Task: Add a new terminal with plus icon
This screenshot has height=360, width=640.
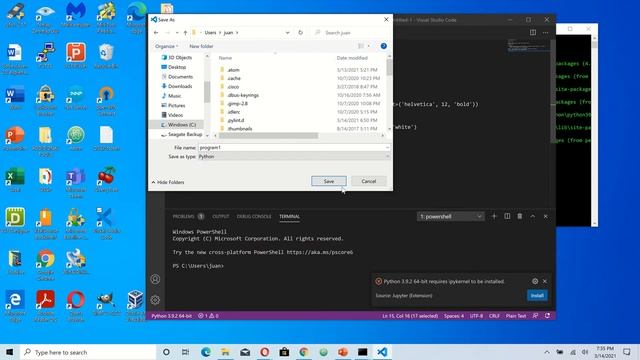Action: (x=494, y=216)
